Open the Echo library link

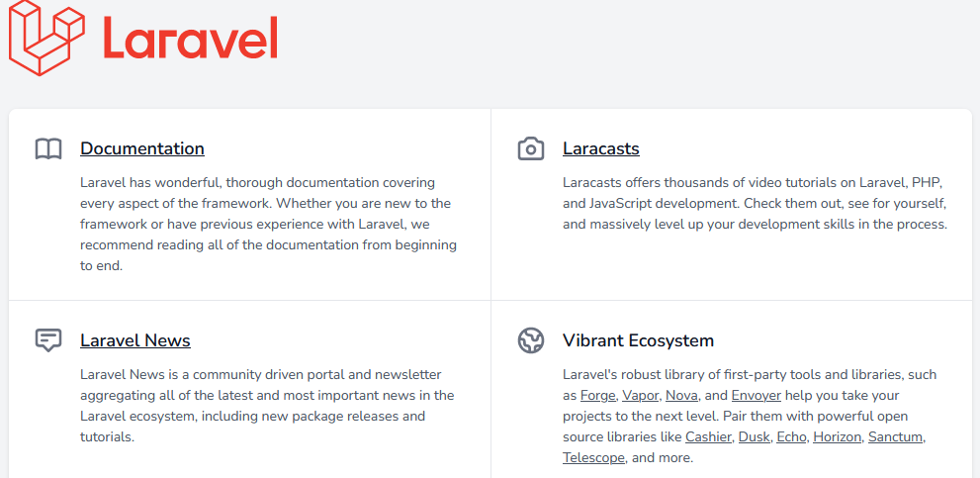point(791,437)
